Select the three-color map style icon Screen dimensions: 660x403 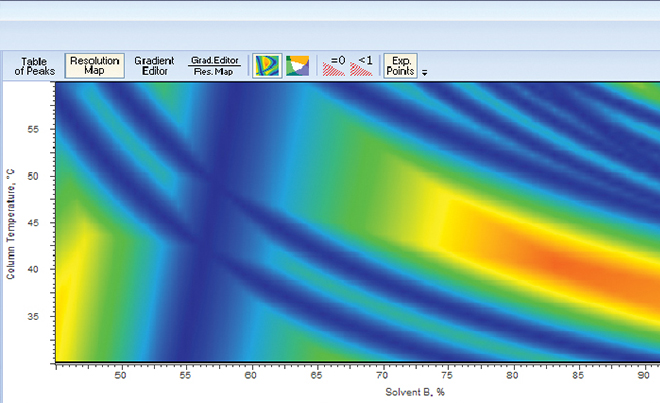pos(297,67)
